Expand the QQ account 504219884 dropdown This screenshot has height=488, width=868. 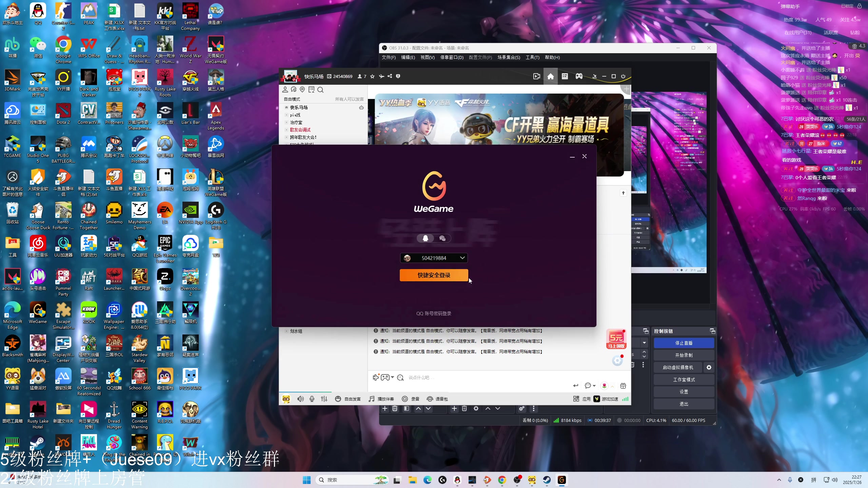pyautogui.click(x=462, y=258)
